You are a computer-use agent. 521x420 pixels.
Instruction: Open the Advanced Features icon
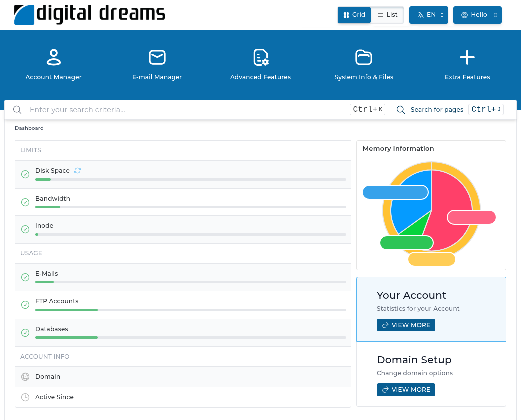click(261, 57)
